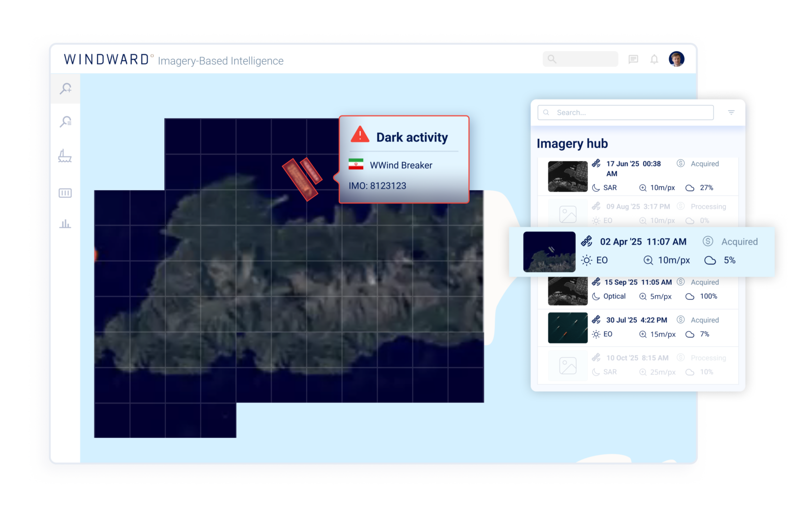Click the notifications bell icon
This screenshot has height=532, width=796.
tap(654, 60)
